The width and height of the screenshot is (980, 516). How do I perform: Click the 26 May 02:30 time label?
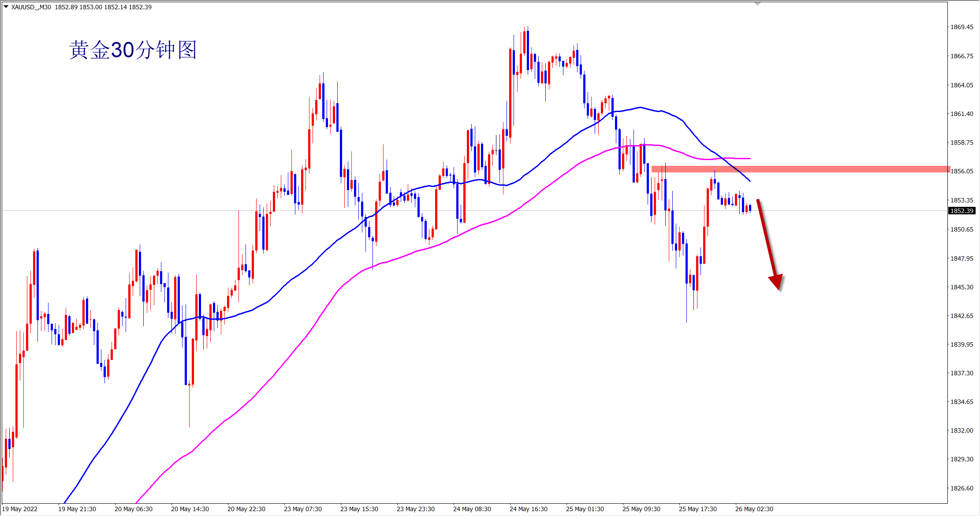754,509
